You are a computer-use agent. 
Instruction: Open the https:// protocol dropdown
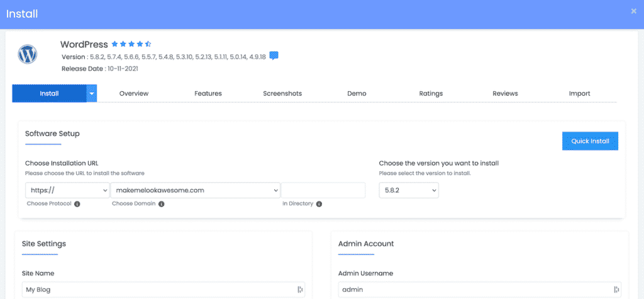click(x=67, y=191)
